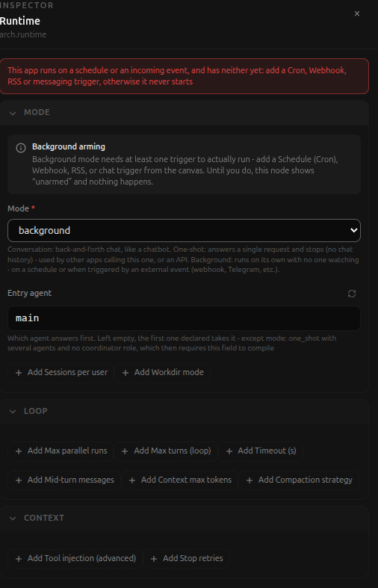
Task: Click the Entry agent field containing main
Action: coord(184,318)
